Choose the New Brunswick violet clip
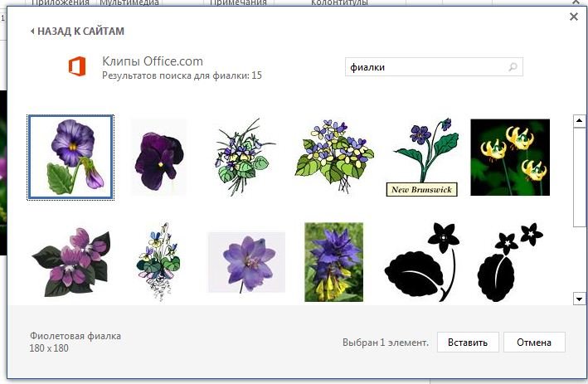The height and width of the screenshot is (384, 588). click(422, 158)
